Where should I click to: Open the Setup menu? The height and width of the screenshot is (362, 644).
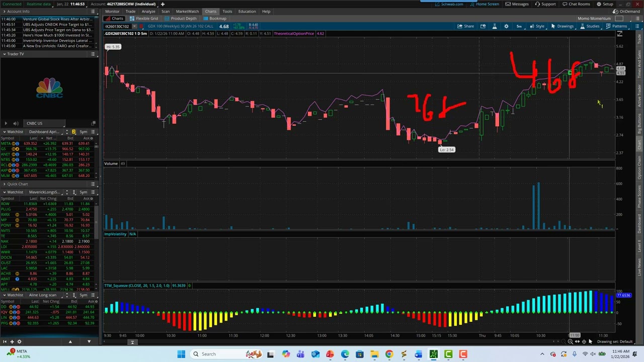point(605,4)
